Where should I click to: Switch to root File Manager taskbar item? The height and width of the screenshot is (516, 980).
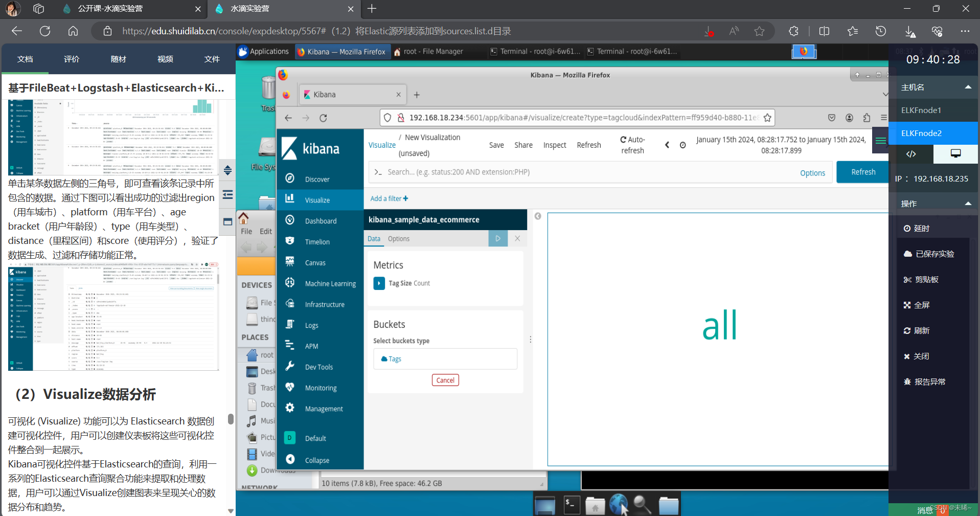(x=428, y=52)
